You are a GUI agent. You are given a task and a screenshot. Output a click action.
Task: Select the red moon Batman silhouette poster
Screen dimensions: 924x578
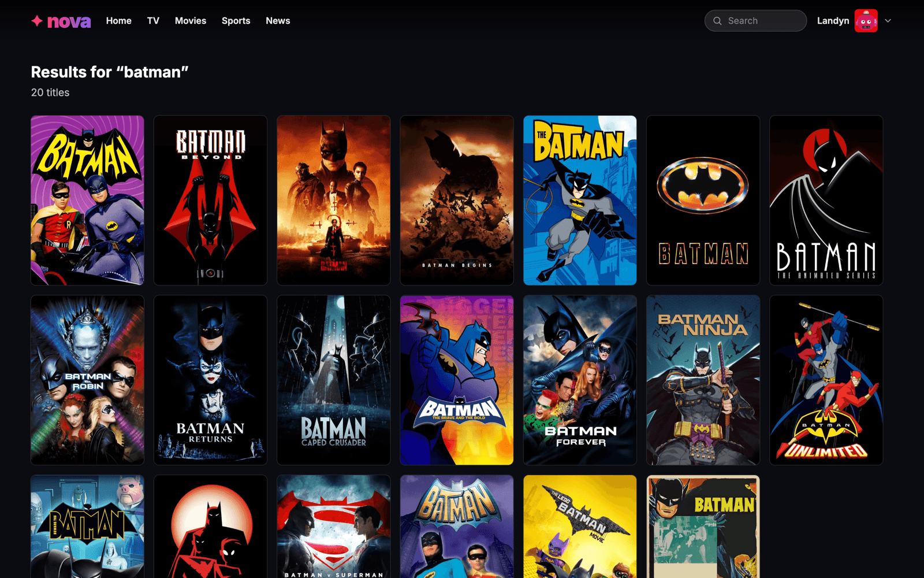[x=210, y=527]
